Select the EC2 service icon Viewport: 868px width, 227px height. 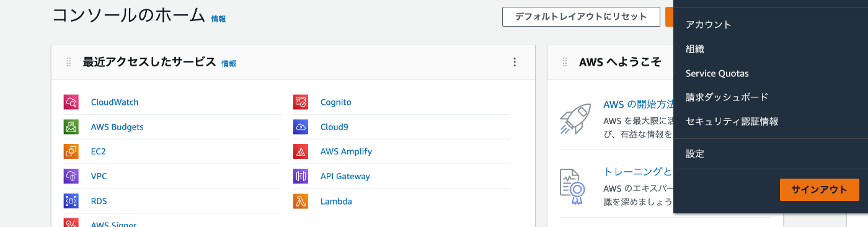[71, 151]
